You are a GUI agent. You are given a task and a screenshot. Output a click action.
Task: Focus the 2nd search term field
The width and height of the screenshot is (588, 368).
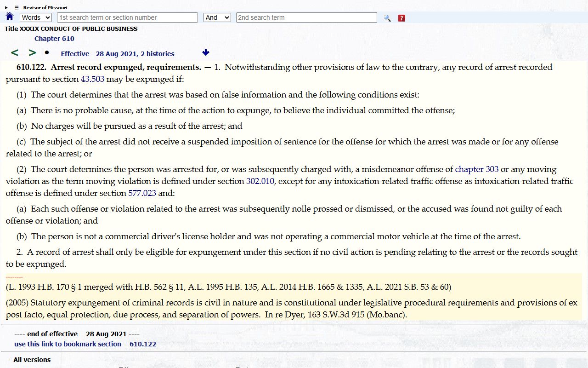coord(306,17)
